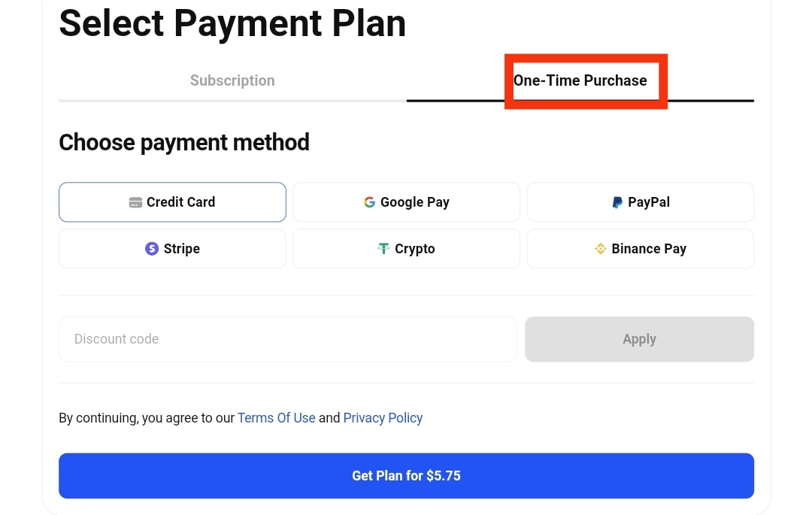Choose Google Pay as payment method
The width and height of the screenshot is (812, 515).
point(406,202)
